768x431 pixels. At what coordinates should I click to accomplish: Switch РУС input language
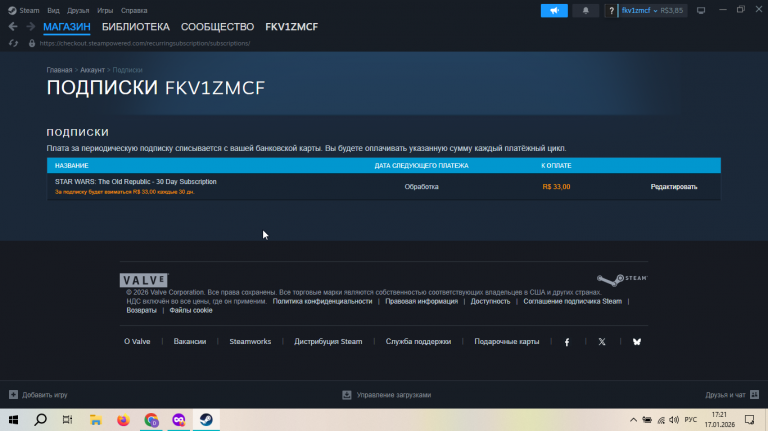pyautogui.click(x=691, y=420)
